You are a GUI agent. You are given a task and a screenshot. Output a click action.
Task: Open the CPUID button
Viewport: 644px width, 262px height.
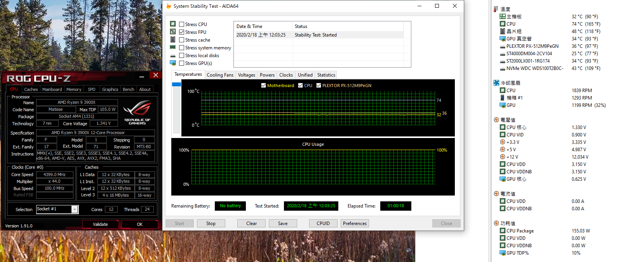pyautogui.click(x=323, y=224)
